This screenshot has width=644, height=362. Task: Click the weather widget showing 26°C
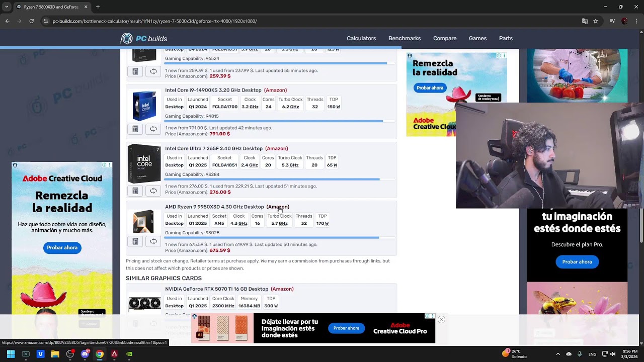[514, 354]
